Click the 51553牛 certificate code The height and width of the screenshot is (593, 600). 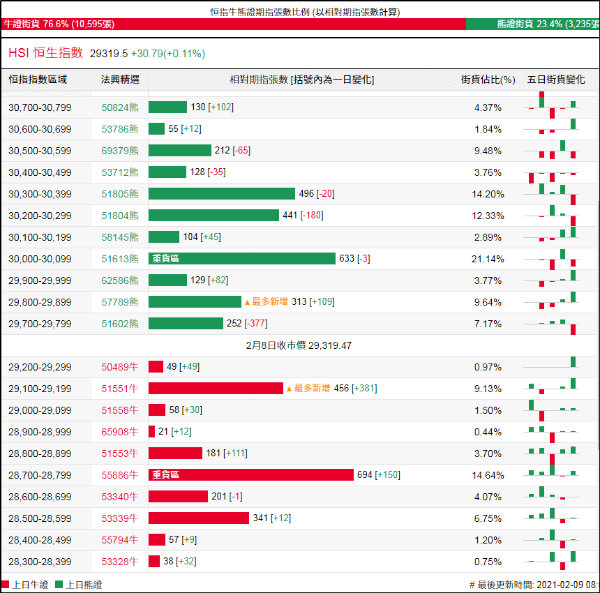(119, 454)
